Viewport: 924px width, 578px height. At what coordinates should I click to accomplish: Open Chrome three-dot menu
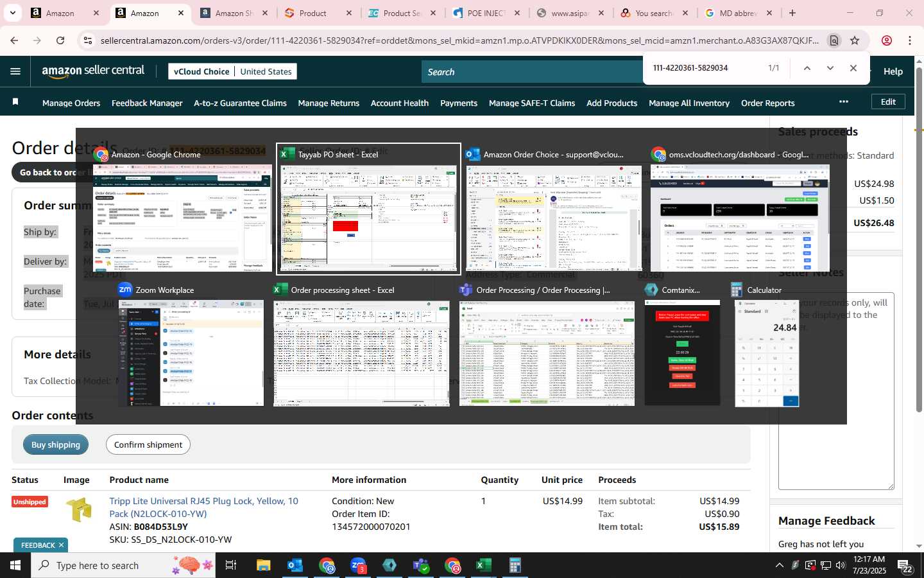click(910, 40)
